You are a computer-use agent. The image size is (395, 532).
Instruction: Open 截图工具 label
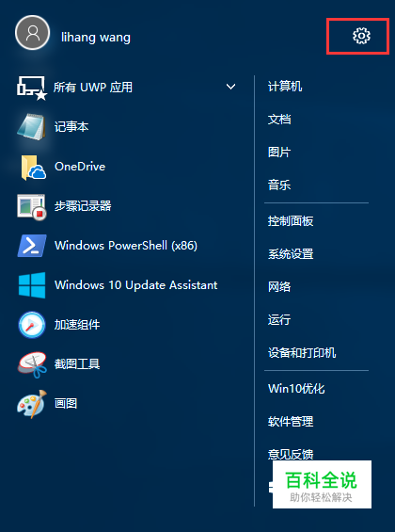point(77,364)
